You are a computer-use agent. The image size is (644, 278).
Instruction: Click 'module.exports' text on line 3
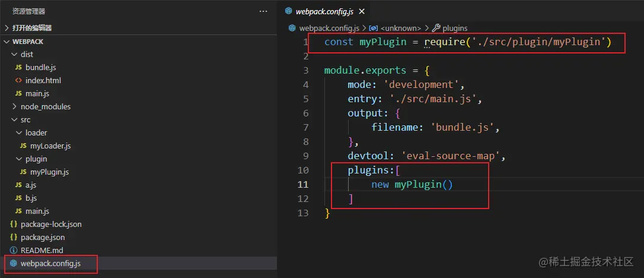(365, 70)
